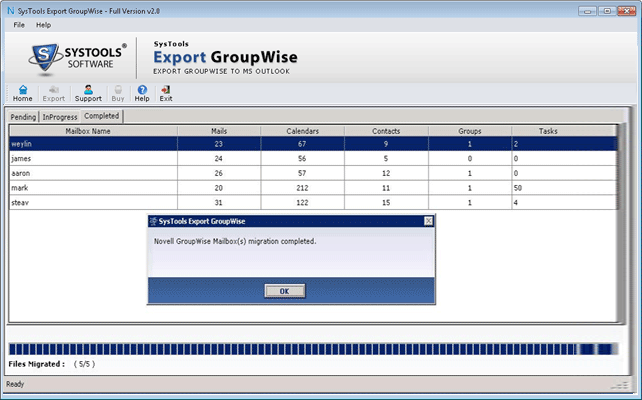Click the Mailbox Name column header

tap(93, 131)
